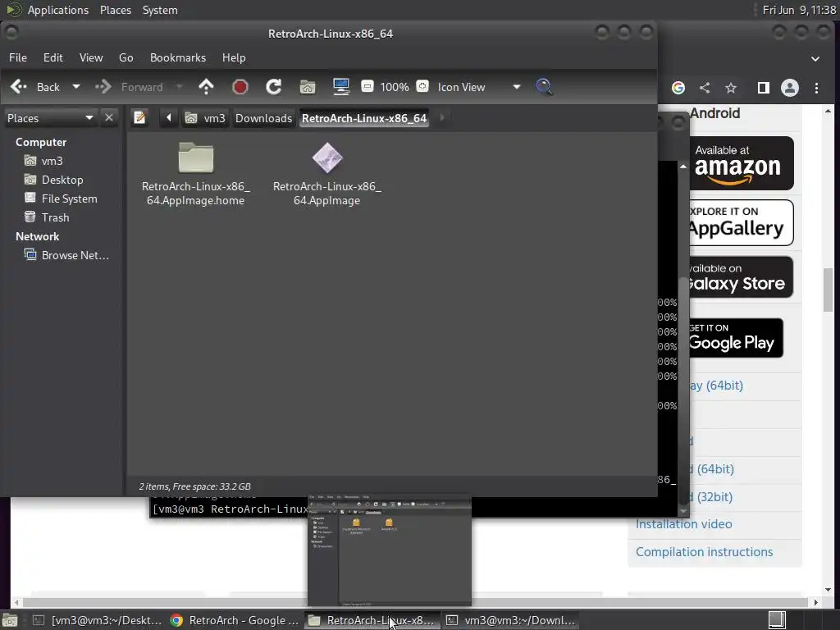This screenshot has height=630, width=840.
Task: Toggle the text location entry pencil icon
Action: pos(139,117)
